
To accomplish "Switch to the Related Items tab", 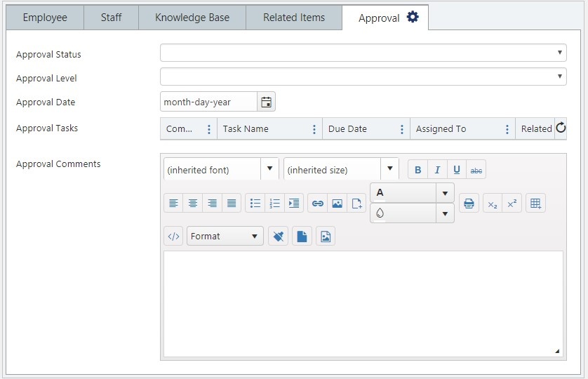I will [x=294, y=18].
